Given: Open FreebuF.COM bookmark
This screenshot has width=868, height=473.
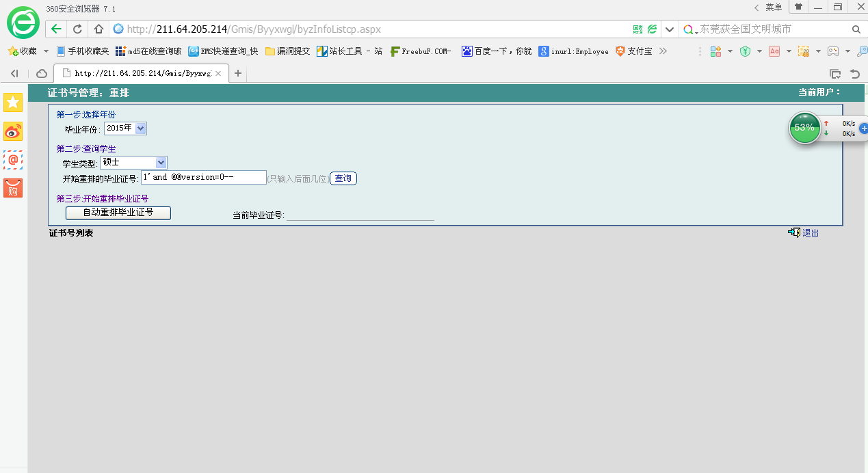Looking at the screenshot, I should click(x=421, y=51).
